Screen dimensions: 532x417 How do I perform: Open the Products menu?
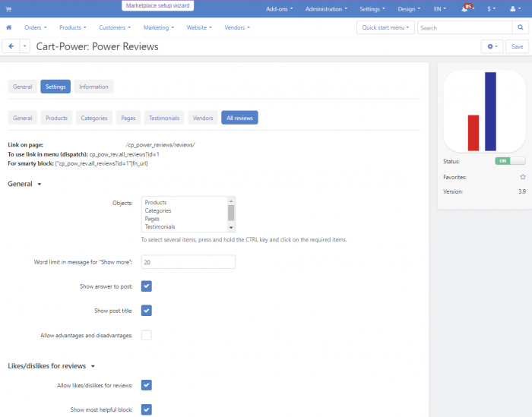pyautogui.click(x=73, y=27)
